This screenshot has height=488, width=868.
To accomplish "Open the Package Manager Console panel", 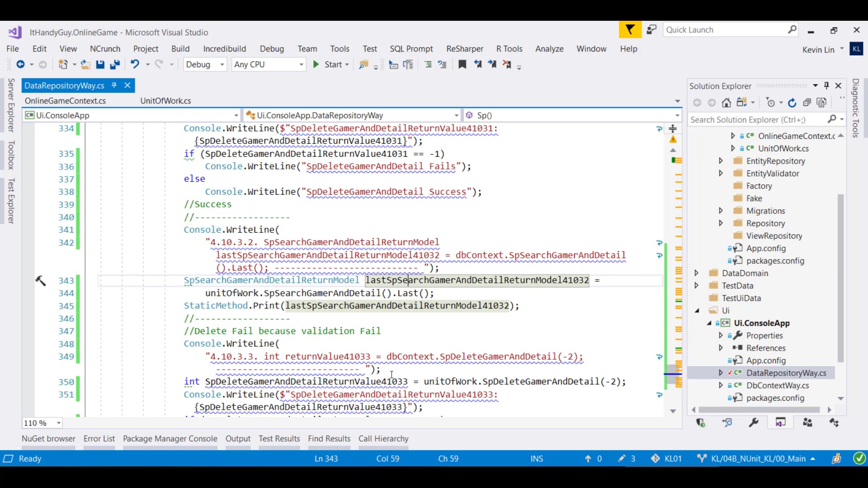I will 170,438.
